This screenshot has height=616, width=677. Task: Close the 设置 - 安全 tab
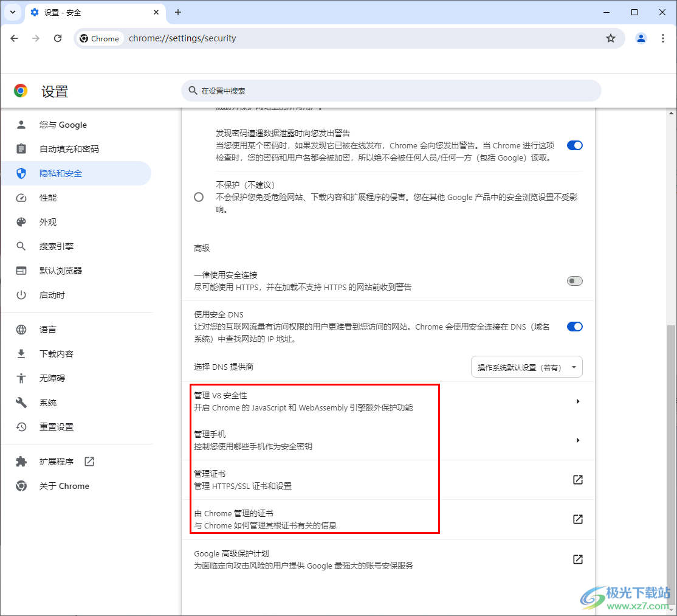[156, 12]
